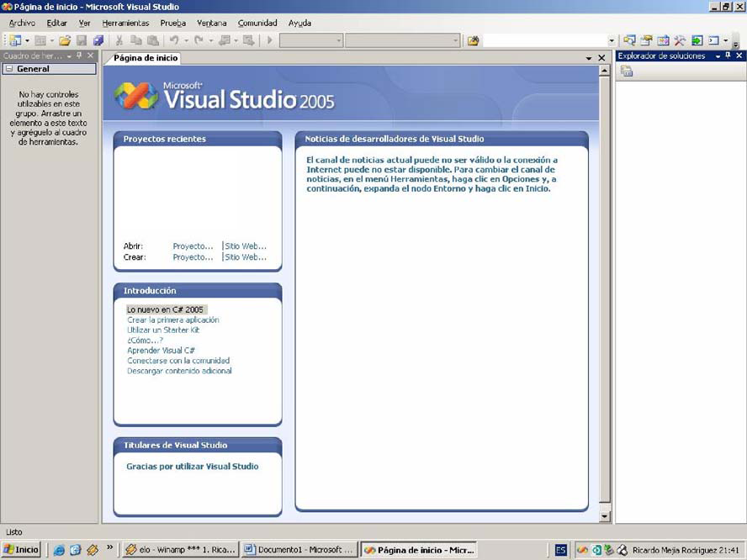Open the Cuadro de herramientas window position dropdown
The width and height of the screenshot is (747, 560).
(x=69, y=56)
